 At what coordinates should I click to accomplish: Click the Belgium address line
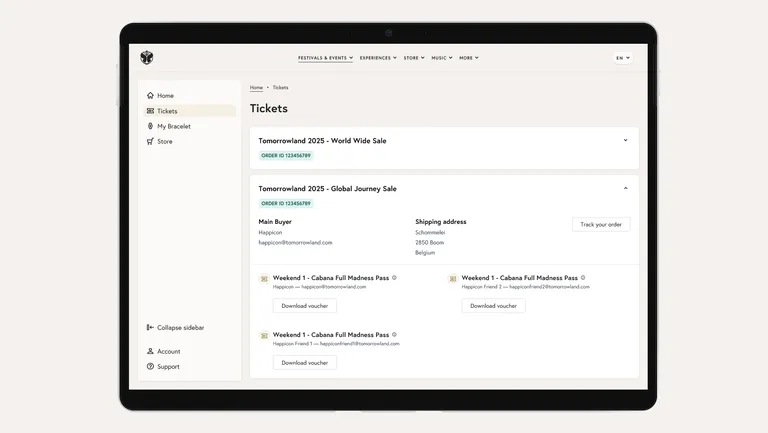click(425, 253)
